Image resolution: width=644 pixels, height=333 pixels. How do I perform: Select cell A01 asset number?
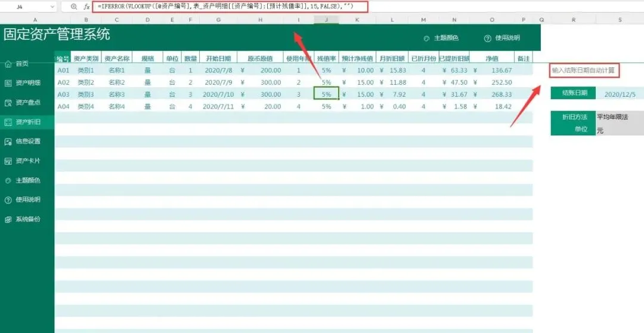63,70
